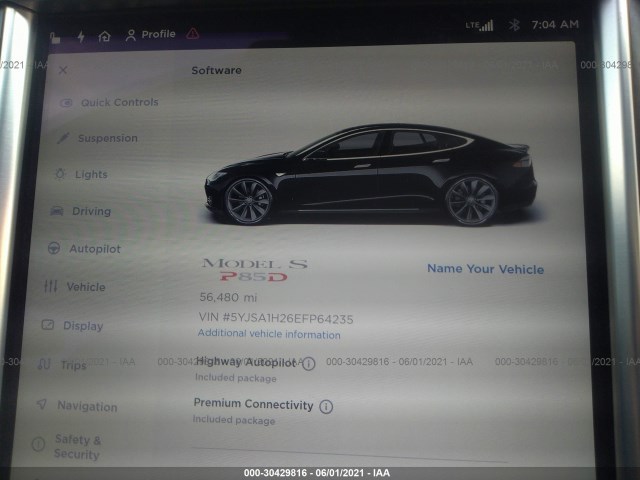
Task: Tap the 56,480 mi odometer reading
Action: [x=228, y=297]
